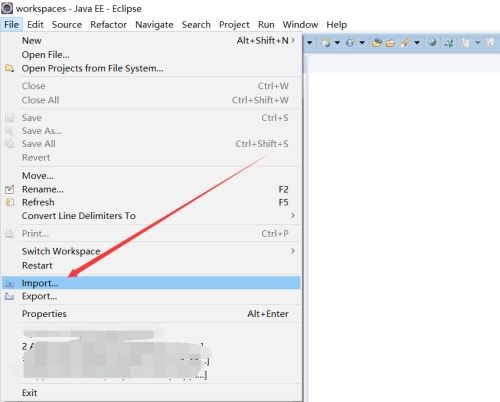Select Open Projects from File System...
Image resolution: width=500 pixels, height=402 pixels.
(x=152, y=68)
